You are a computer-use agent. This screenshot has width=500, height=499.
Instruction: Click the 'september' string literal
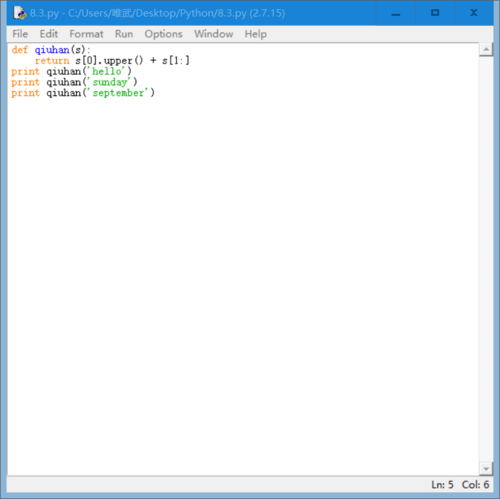118,93
